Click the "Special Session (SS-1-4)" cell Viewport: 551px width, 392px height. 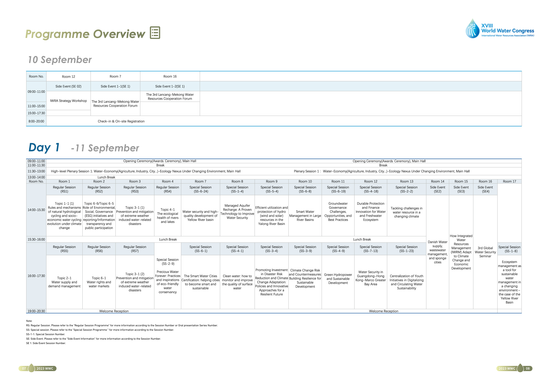click(237, 189)
